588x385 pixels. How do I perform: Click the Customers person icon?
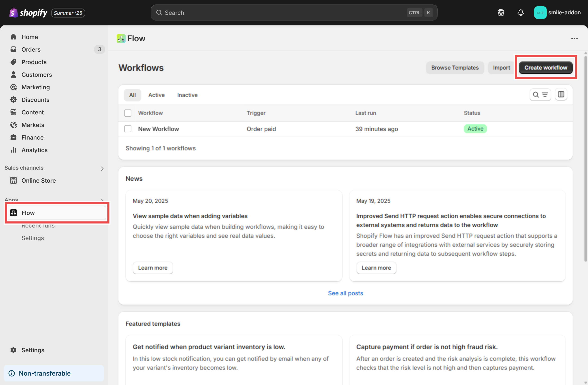tap(13, 74)
